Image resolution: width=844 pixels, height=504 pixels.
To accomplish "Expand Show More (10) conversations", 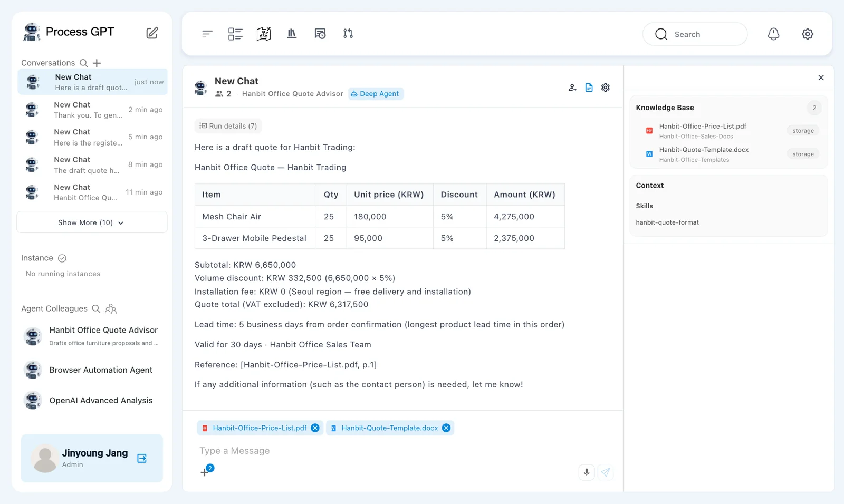I will (92, 222).
